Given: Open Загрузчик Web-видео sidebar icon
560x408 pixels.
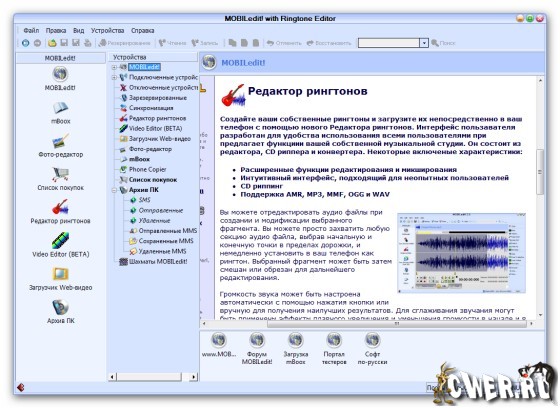Looking at the screenshot, I should coord(60,274).
